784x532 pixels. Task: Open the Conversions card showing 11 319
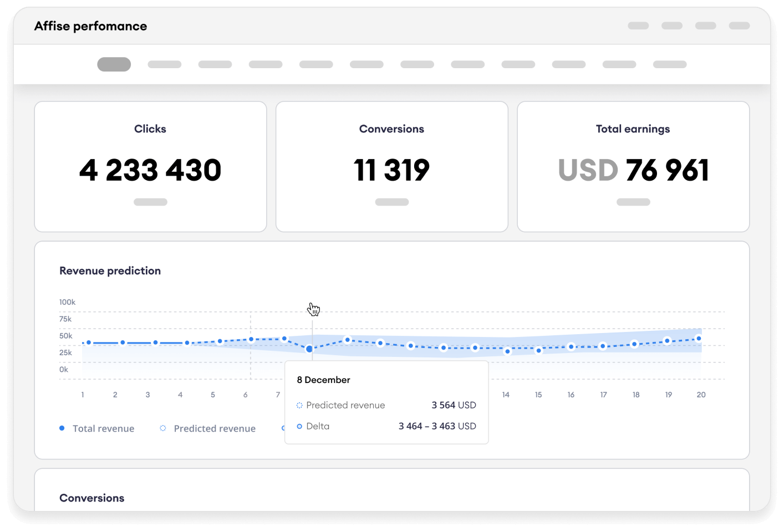pyautogui.click(x=392, y=166)
